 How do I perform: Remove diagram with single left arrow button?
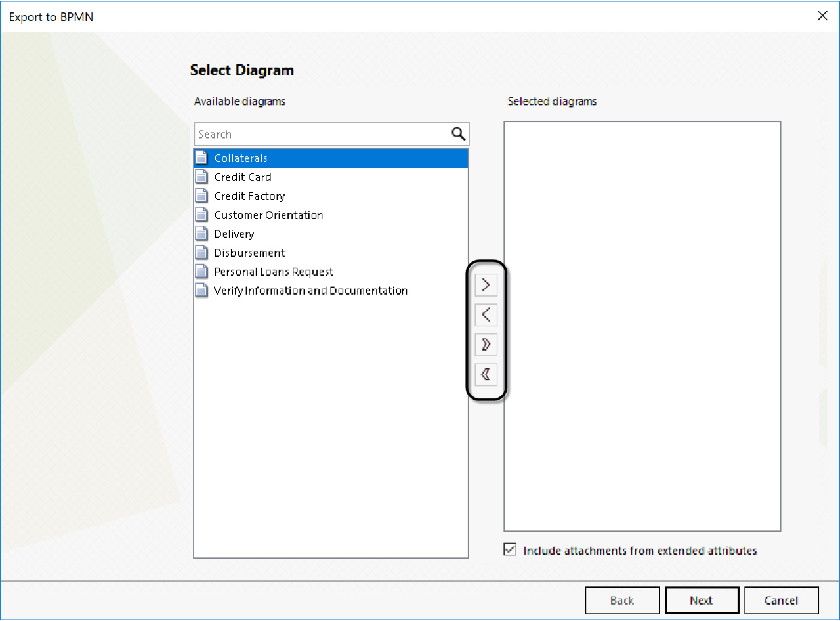[486, 315]
